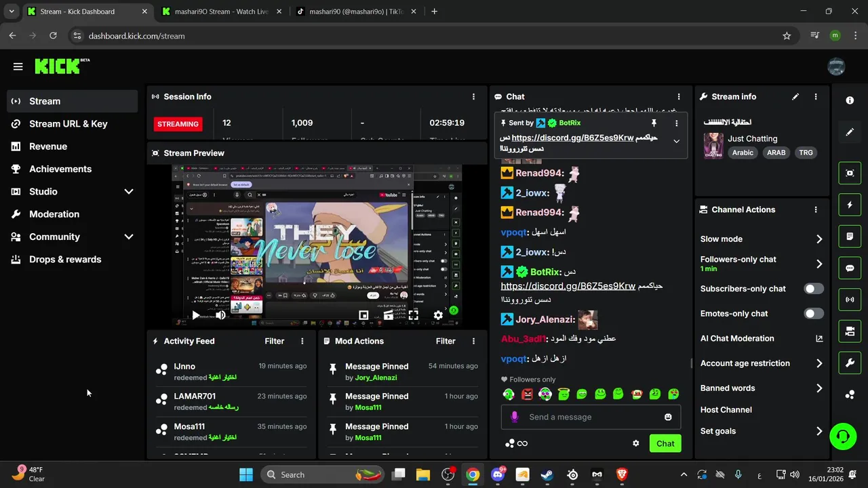
Task: Open stream preview settings gear
Action: 438,315
